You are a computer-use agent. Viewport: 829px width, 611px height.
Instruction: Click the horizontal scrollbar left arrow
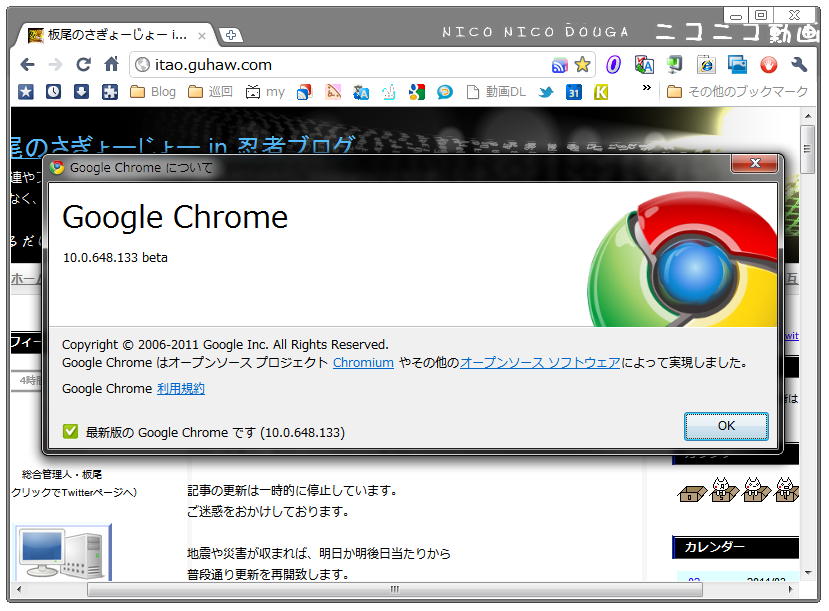19,589
